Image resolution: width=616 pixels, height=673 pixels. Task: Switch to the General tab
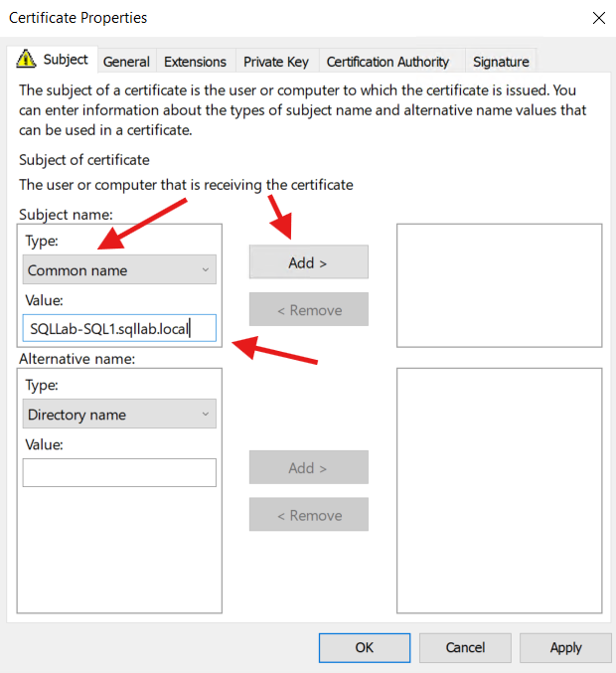tap(126, 62)
